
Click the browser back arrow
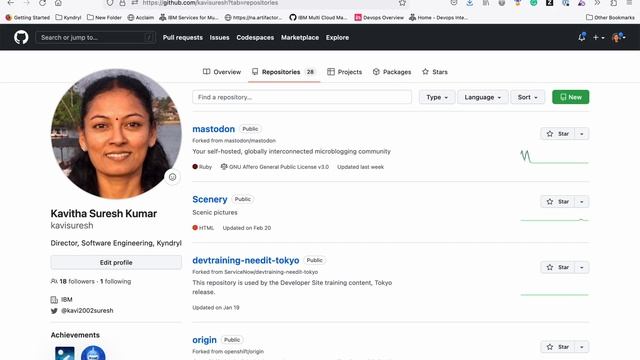[11, 3]
